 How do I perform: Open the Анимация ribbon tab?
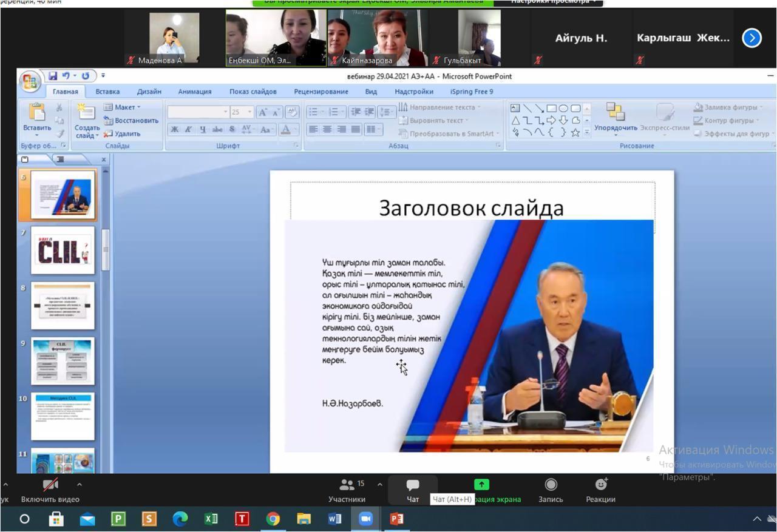tap(194, 92)
